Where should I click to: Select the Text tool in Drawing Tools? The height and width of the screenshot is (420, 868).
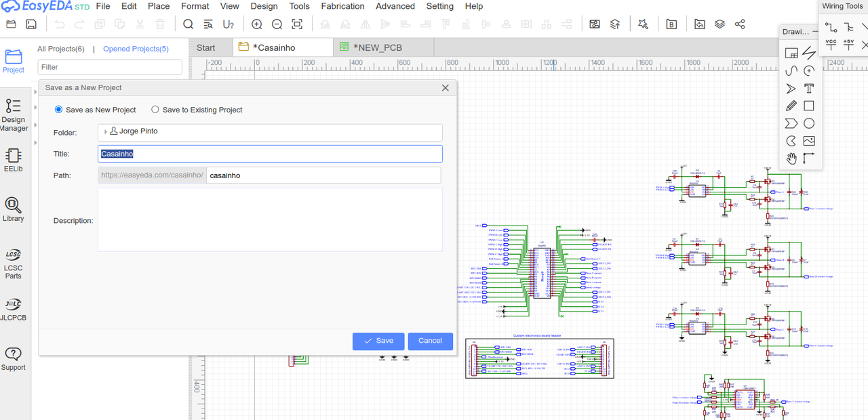809,89
